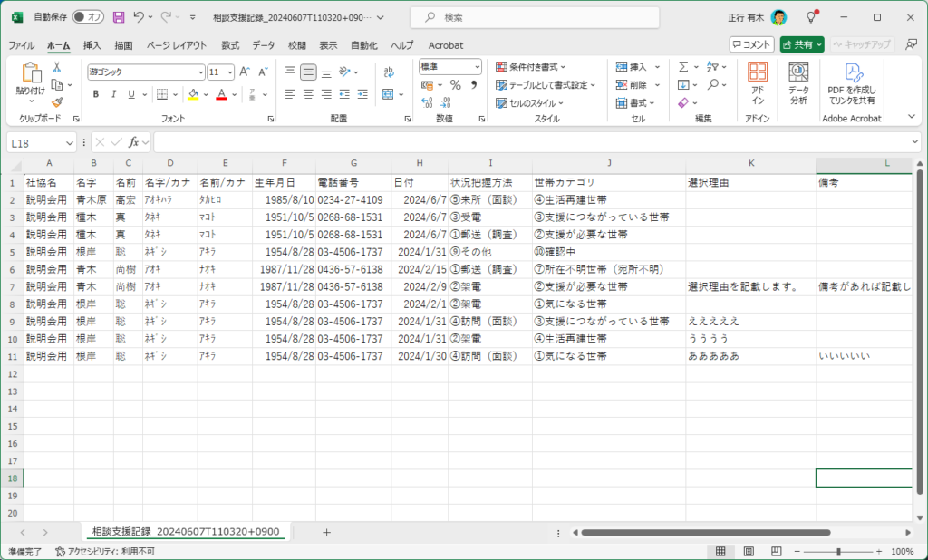Toggle the 自動保存 autosave switch
Screen dimensions: 928x560
tap(88, 17)
